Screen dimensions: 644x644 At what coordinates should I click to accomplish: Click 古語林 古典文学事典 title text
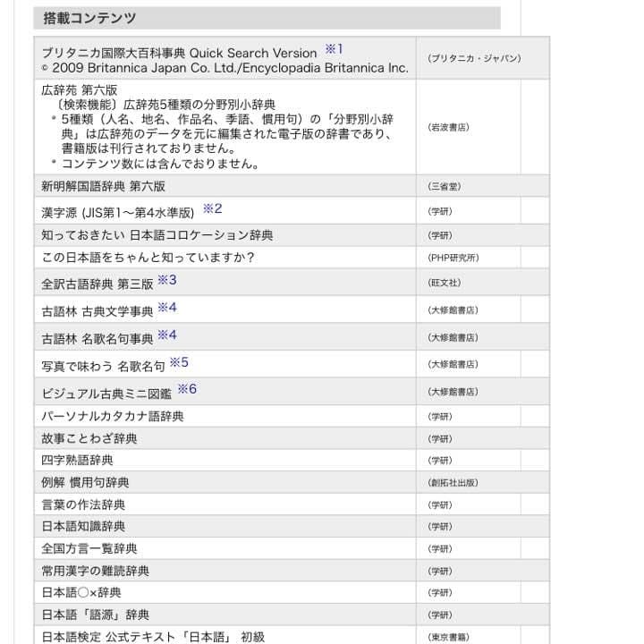97,312
